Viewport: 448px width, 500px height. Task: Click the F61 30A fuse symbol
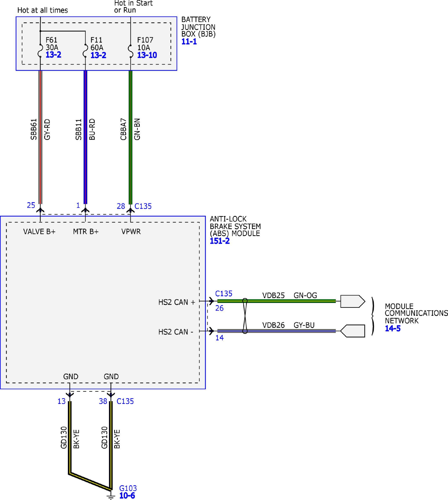pyautogui.click(x=40, y=51)
